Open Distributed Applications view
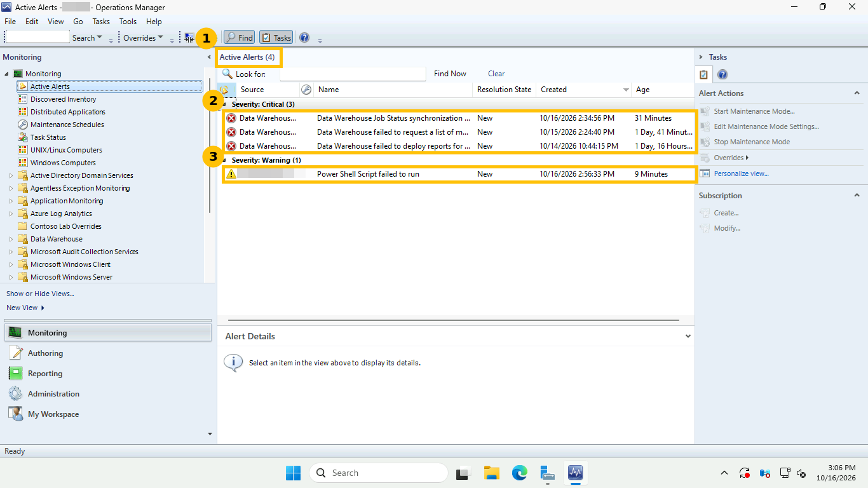Image resolution: width=868 pixels, height=488 pixels. 67,112
